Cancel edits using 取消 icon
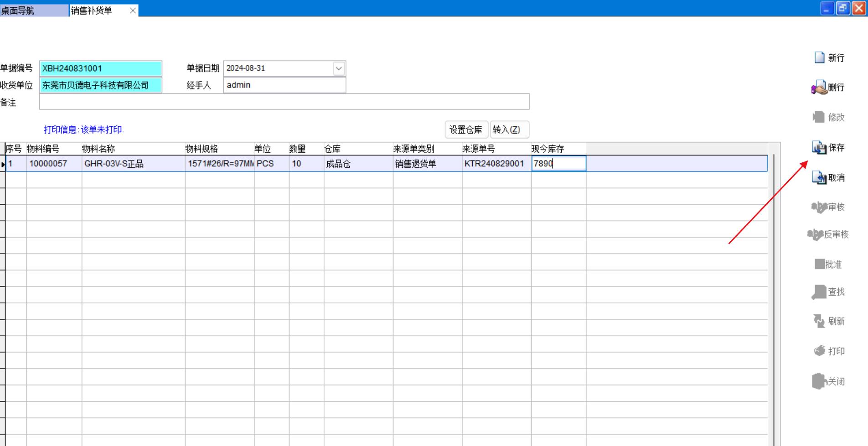The image size is (868, 446). [x=819, y=177]
